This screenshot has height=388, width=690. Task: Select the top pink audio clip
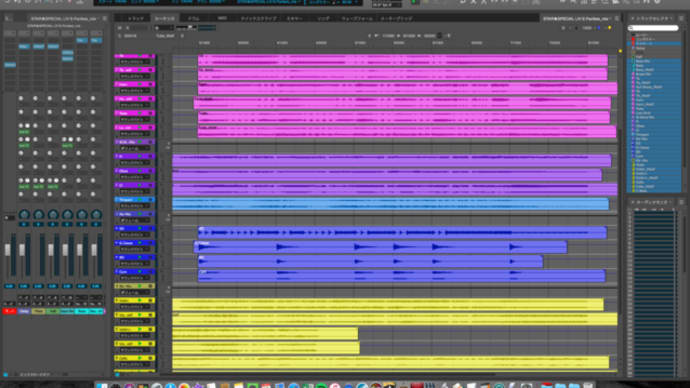(403, 60)
